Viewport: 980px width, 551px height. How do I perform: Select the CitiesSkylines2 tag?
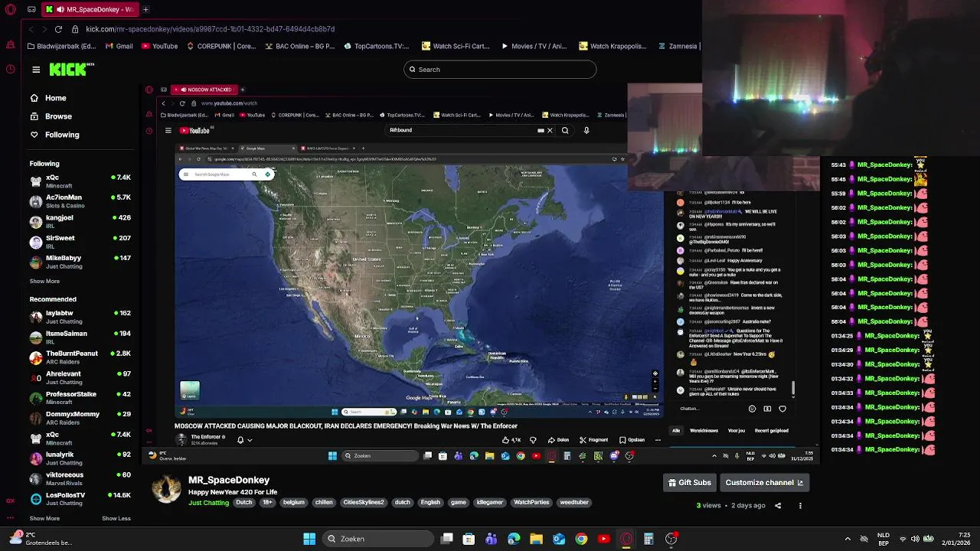tap(364, 503)
